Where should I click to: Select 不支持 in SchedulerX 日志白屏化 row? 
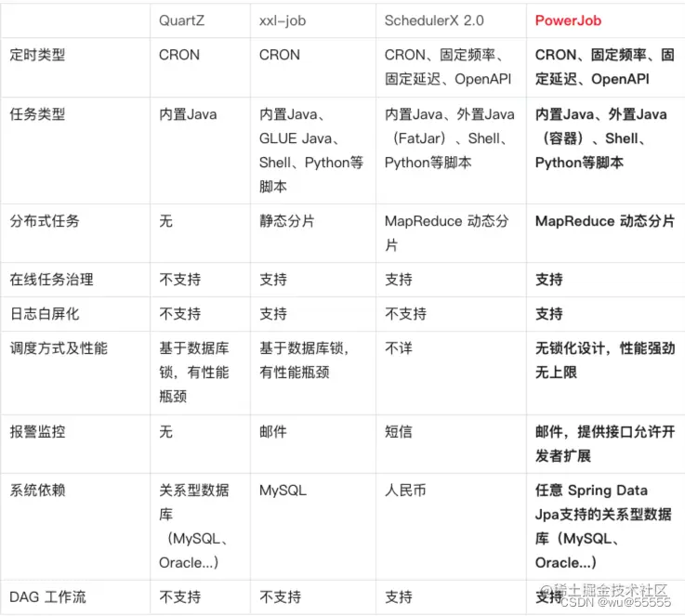(405, 313)
